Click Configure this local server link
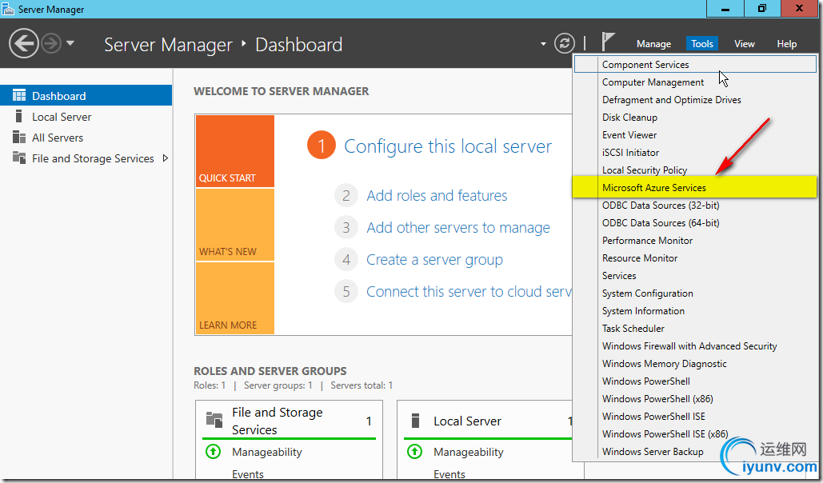 tap(448, 146)
